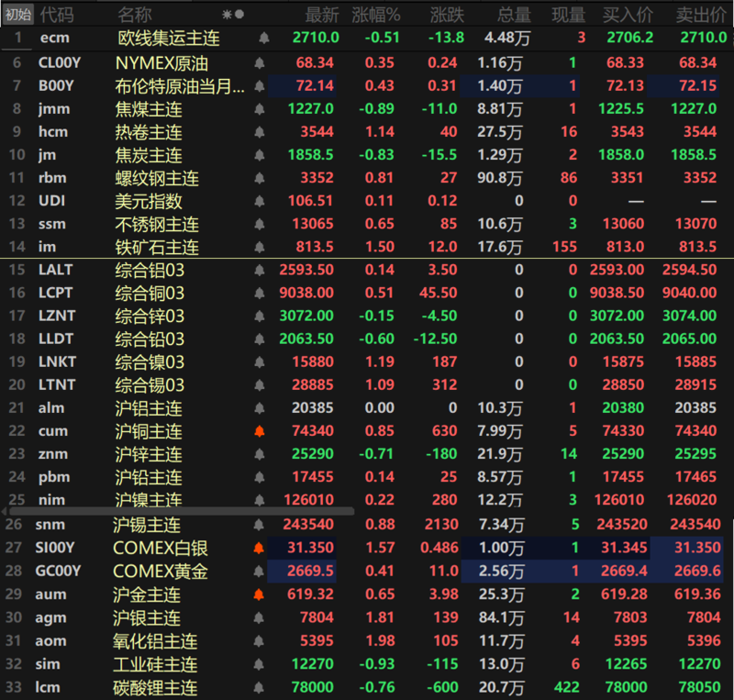
Task: Select the 铁矿石主连 contract name
Action: [157, 247]
